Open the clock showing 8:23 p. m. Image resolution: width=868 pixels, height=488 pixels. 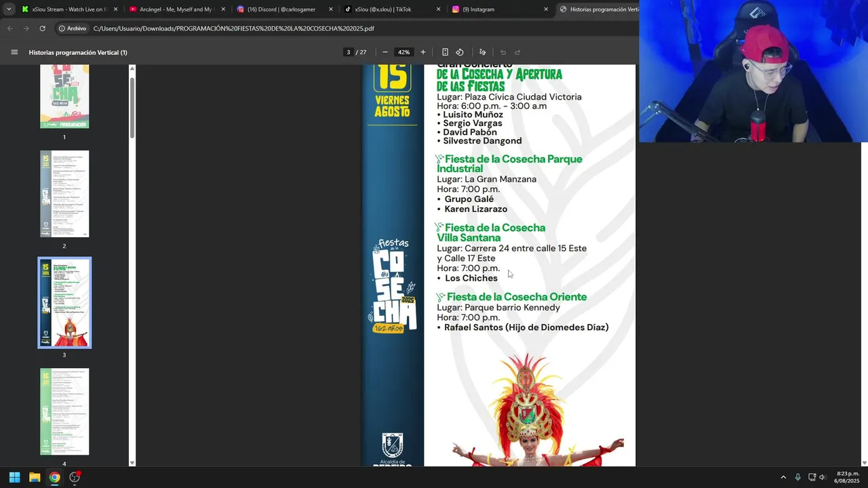coord(848,477)
